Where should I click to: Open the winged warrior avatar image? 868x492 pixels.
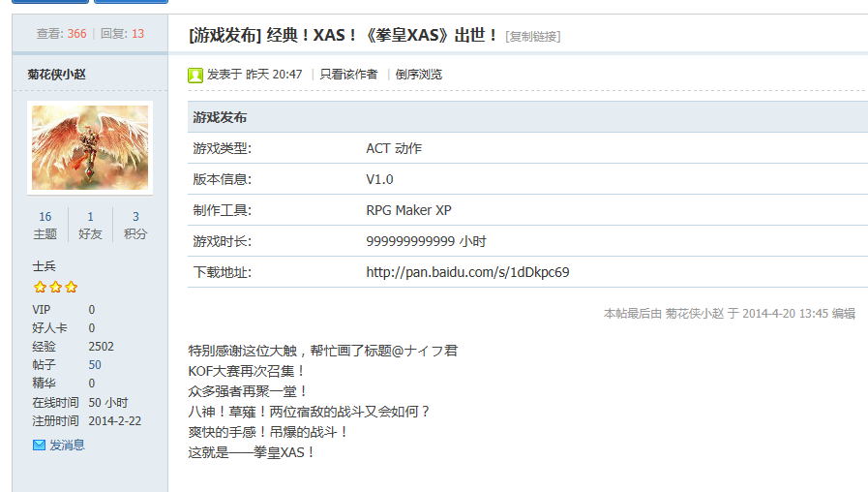point(90,147)
